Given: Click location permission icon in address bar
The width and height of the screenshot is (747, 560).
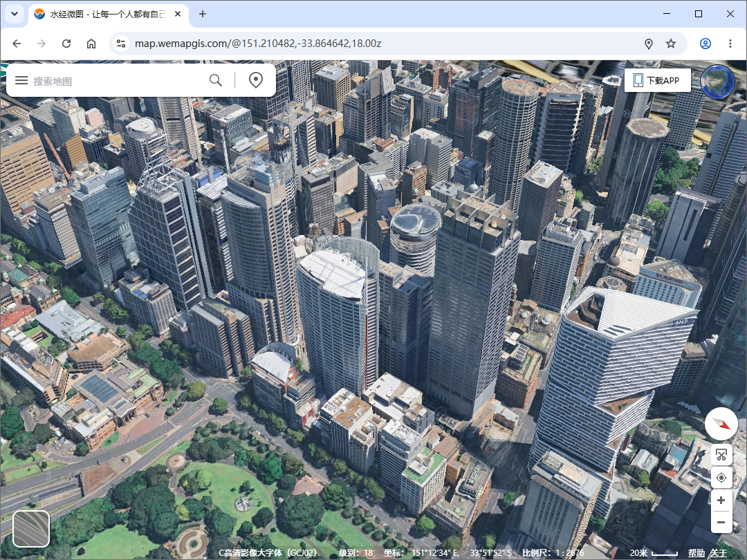Looking at the screenshot, I should coord(648,44).
